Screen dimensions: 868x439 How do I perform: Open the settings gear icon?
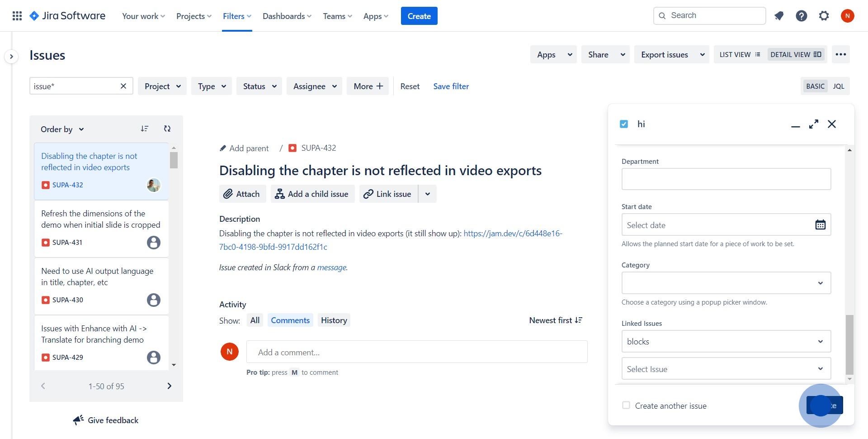tap(824, 16)
